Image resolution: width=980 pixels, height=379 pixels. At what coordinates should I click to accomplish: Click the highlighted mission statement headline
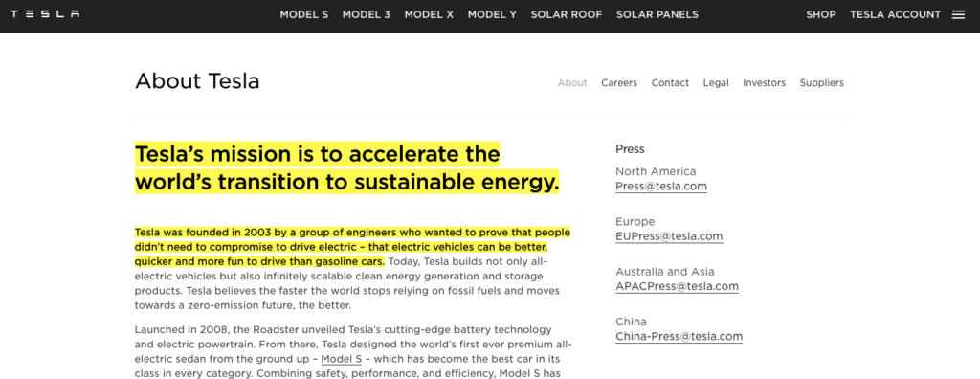[346, 168]
